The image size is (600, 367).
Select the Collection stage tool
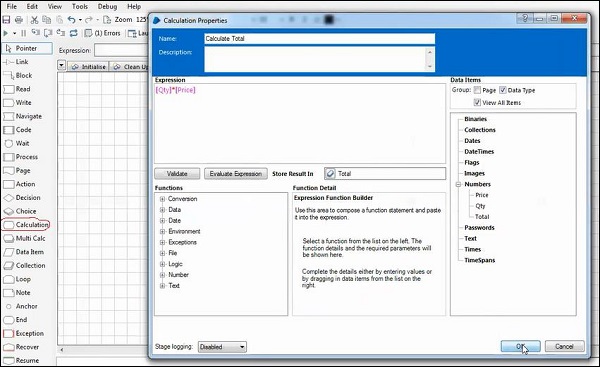tap(24, 266)
